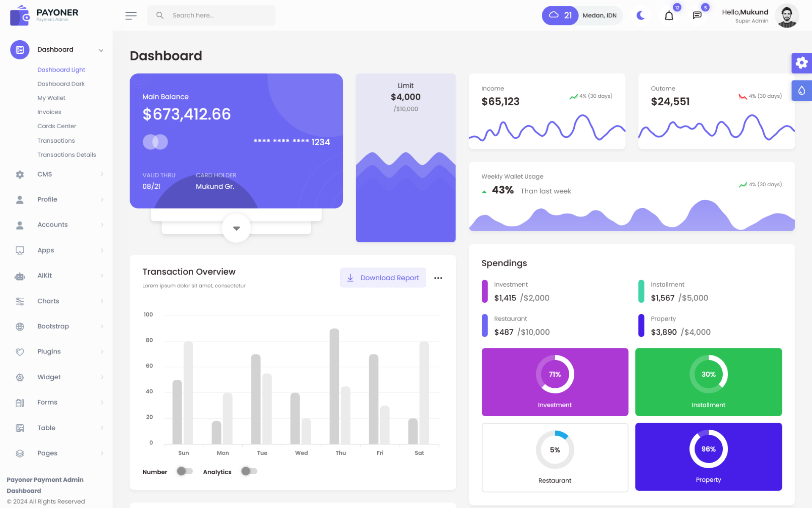
Task: Toggle the Number switch
Action: (x=185, y=471)
